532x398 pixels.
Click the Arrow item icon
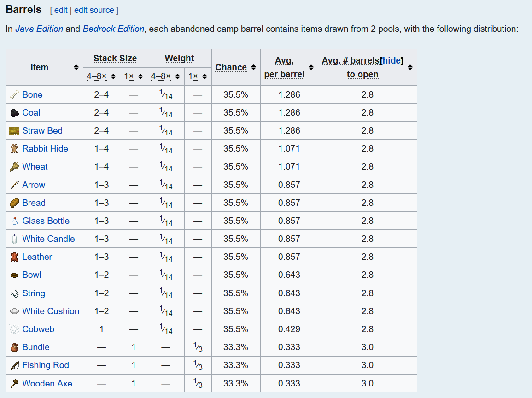(14, 185)
